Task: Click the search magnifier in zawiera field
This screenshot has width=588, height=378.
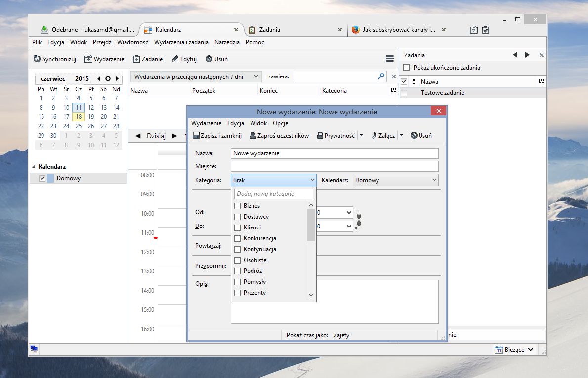Action: (x=381, y=76)
